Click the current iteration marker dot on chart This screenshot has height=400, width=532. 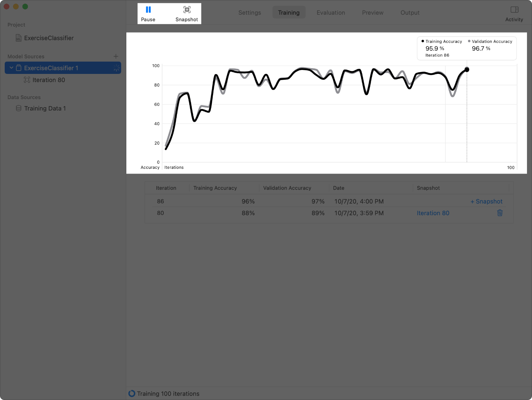click(467, 70)
